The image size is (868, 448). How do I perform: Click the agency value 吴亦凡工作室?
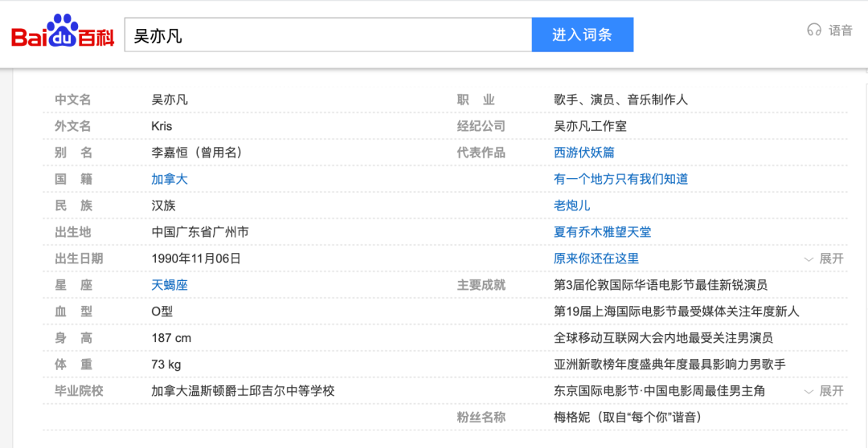[x=590, y=126]
